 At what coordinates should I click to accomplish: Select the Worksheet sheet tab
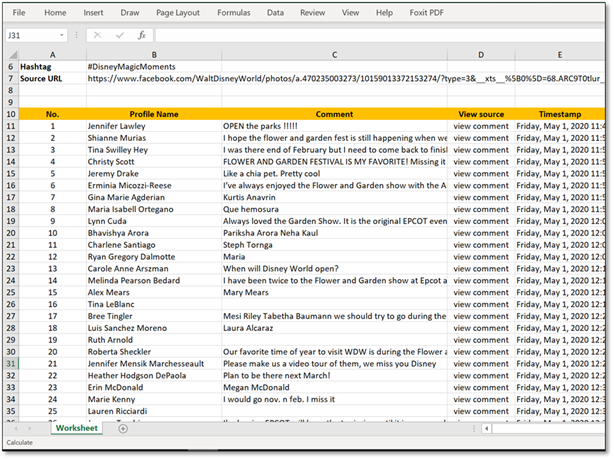76,428
